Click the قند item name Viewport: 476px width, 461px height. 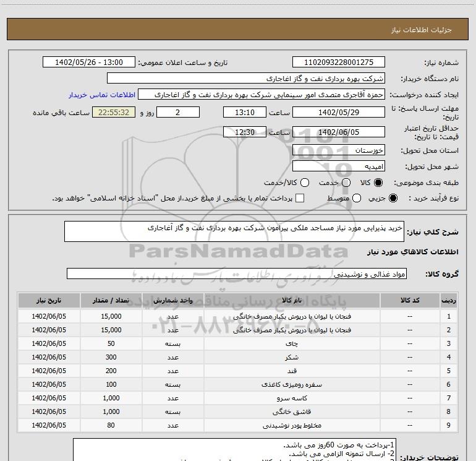pyautogui.click(x=292, y=371)
